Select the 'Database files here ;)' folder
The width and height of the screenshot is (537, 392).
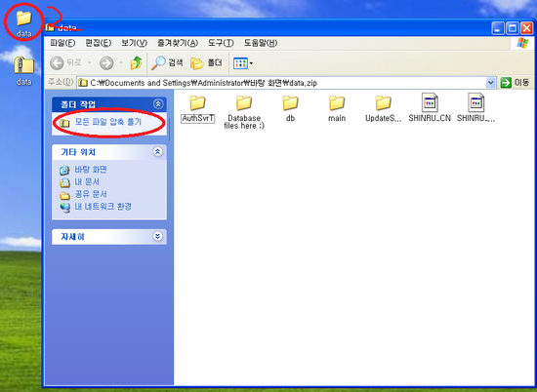[244, 112]
